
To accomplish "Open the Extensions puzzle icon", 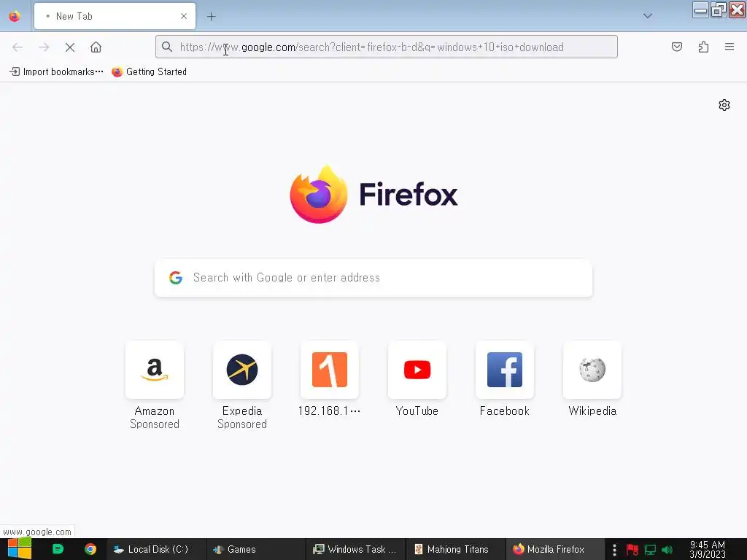I will tap(703, 47).
